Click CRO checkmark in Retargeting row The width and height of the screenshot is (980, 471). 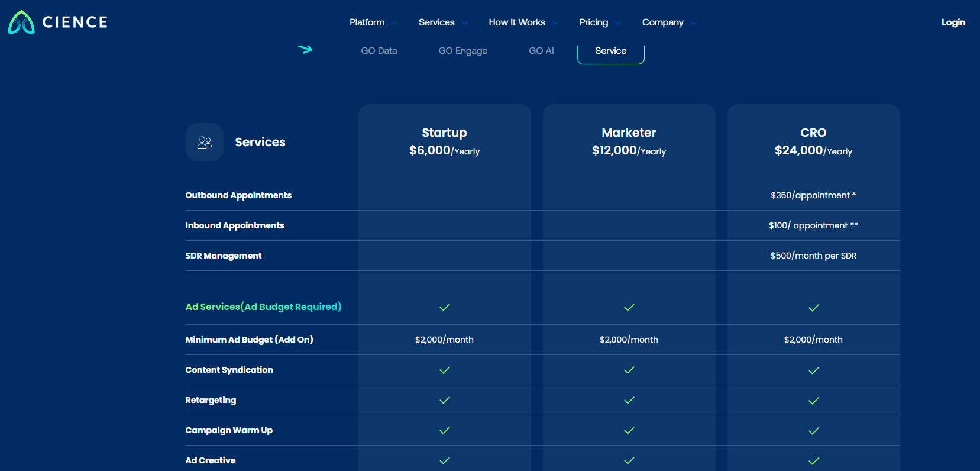pyautogui.click(x=814, y=401)
